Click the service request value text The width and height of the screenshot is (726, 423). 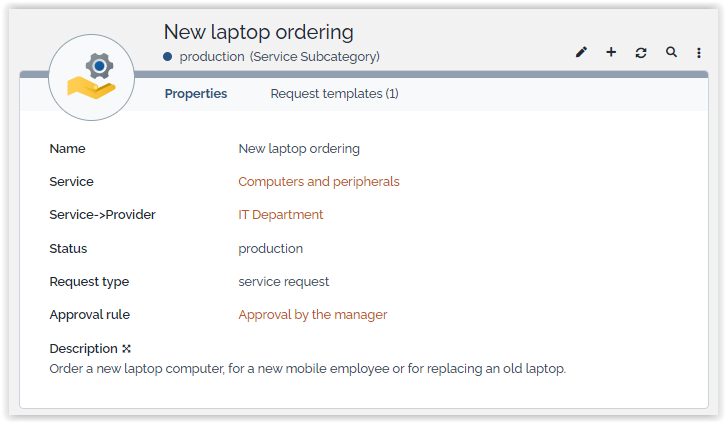(283, 282)
